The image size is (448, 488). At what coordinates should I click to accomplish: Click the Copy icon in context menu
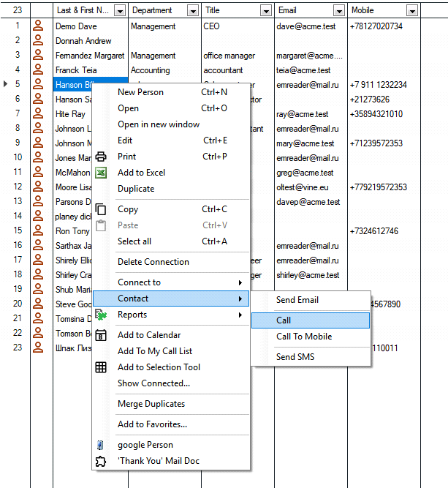point(101,209)
